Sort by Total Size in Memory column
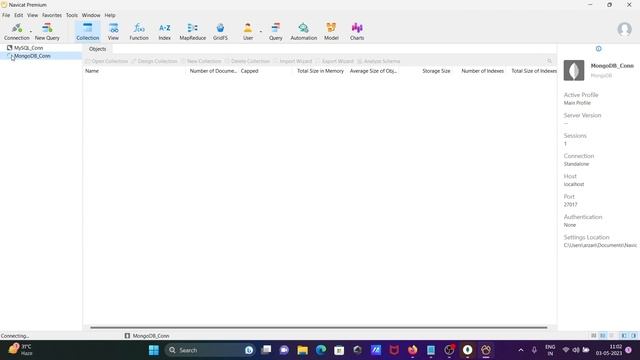This screenshot has height=360, width=640. (x=320, y=71)
